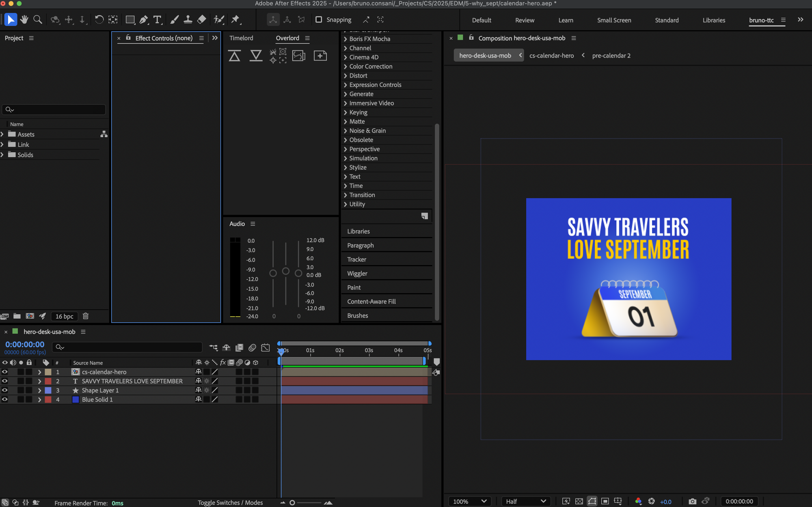Click the snapshot camera icon
The width and height of the screenshot is (812, 507).
(x=693, y=501)
